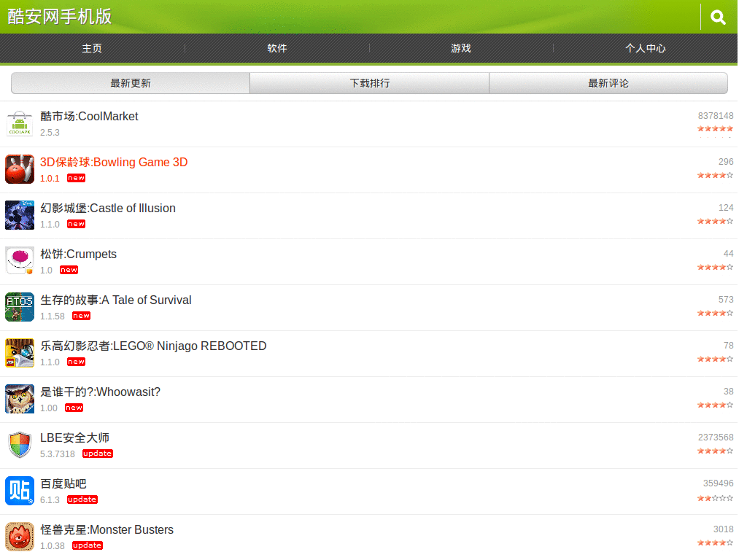Image resolution: width=747 pixels, height=560 pixels.
Task: Switch to the 下载排行 tab
Action: tap(370, 83)
